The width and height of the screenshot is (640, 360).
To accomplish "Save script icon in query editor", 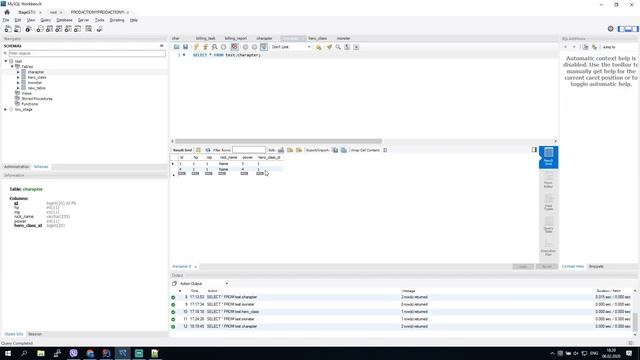I will point(185,47).
